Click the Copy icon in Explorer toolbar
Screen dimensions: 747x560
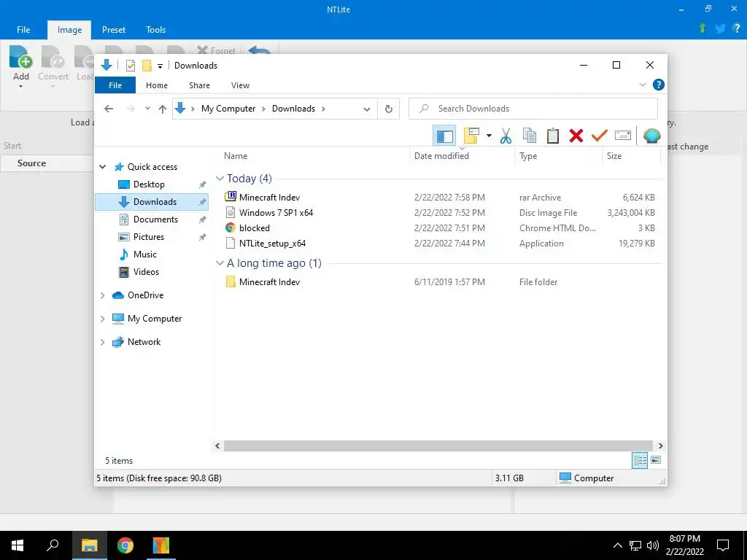[x=530, y=136]
